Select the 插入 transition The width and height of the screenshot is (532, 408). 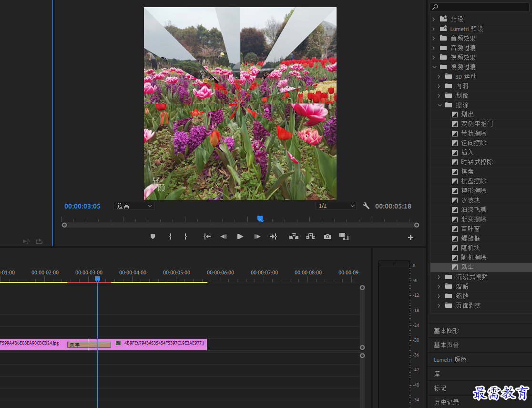pos(467,153)
